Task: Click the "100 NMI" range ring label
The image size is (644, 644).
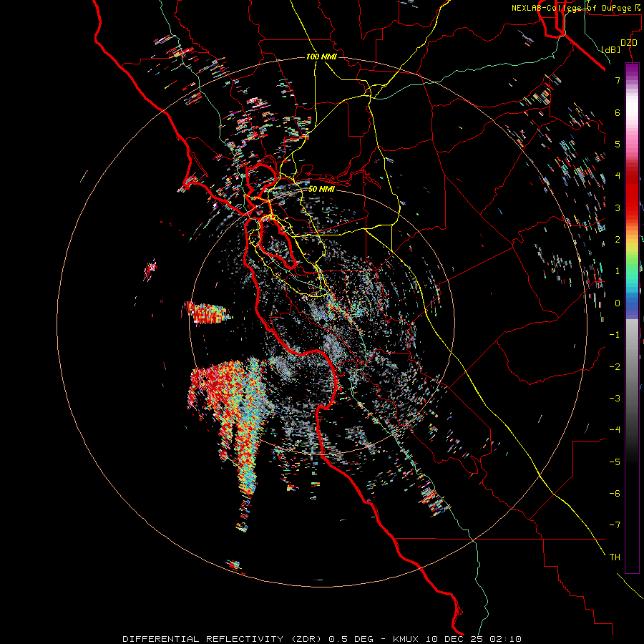Action: pyautogui.click(x=321, y=57)
